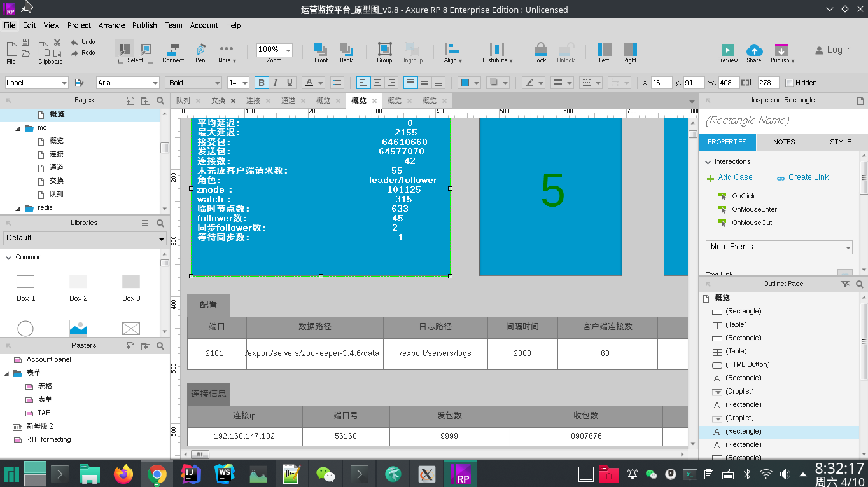The height and width of the screenshot is (487, 868).
Task: Select the Pen tool
Action: coord(200,50)
